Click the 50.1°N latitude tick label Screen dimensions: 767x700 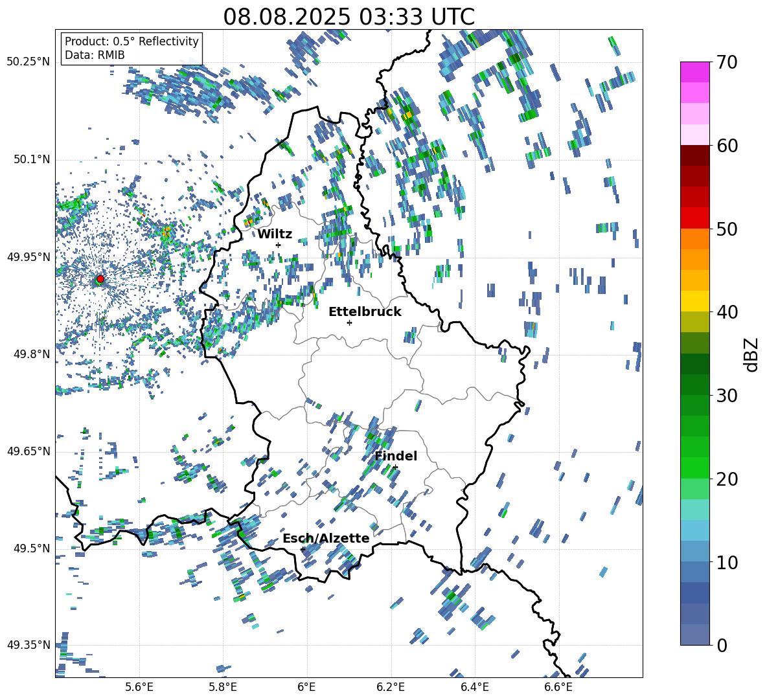(31, 159)
